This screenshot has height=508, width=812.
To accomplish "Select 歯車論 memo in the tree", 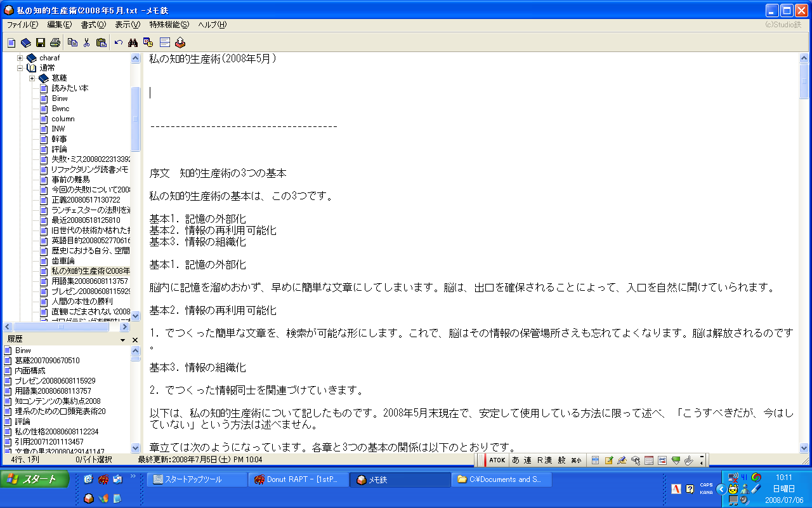I will pyautogui.click(x=63, y=261).
